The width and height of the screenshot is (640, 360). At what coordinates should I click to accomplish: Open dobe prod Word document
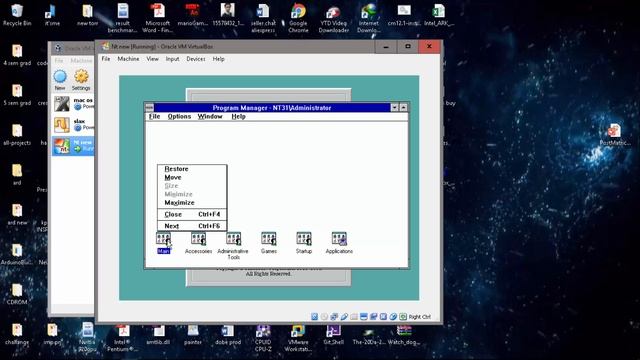(228, 336)
